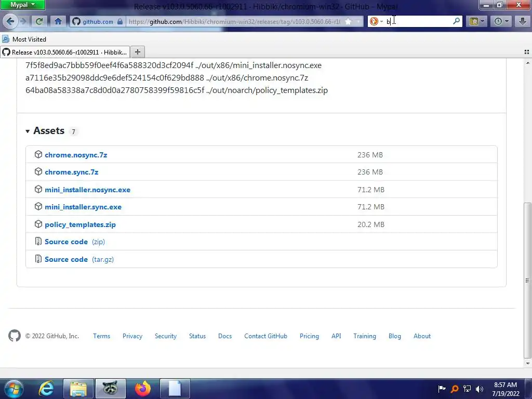This screenshot has height=399, width=532.
Task: Open the DuckDuckGo search engine selector
Action: tap(376, 21)
